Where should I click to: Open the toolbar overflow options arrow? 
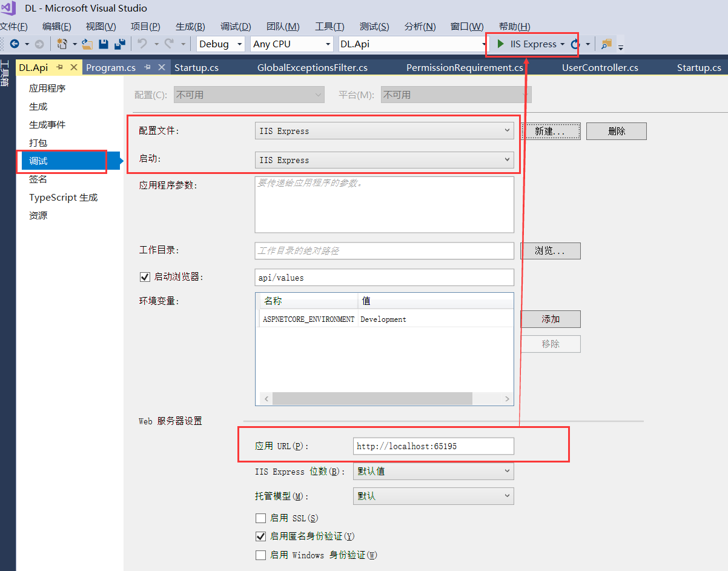pyautogui.click(x=621, y=46)
